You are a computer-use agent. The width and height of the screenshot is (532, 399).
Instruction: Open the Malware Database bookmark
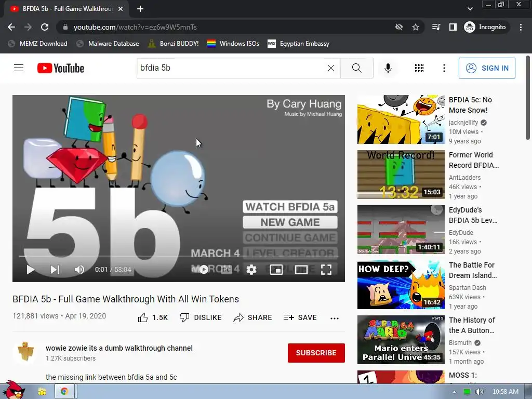(x=108, y=44)
